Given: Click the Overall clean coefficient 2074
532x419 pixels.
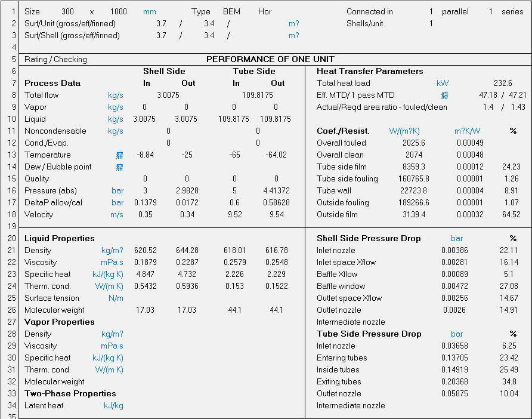Looking at the screenshot, I should [x=413, y=155].
